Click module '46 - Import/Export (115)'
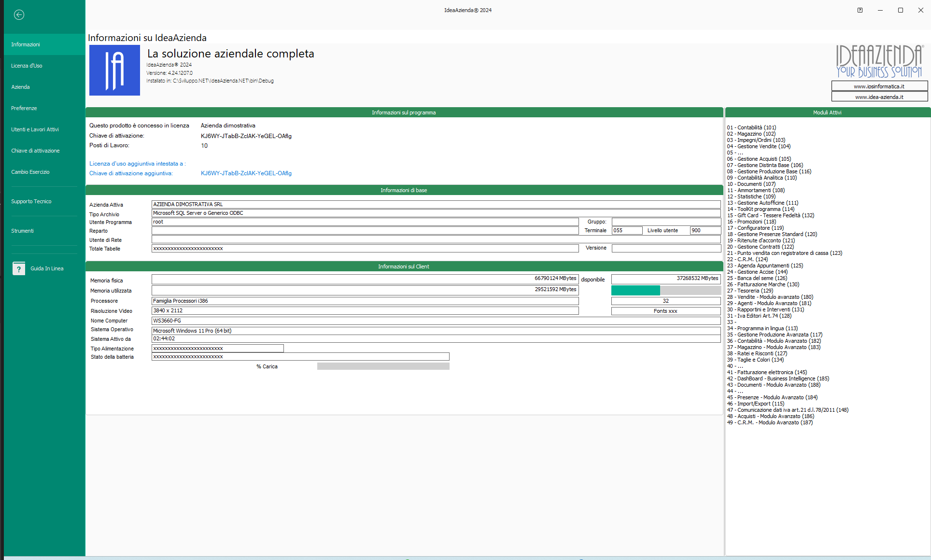Screen dimensions: 931x560 (755, 404)
